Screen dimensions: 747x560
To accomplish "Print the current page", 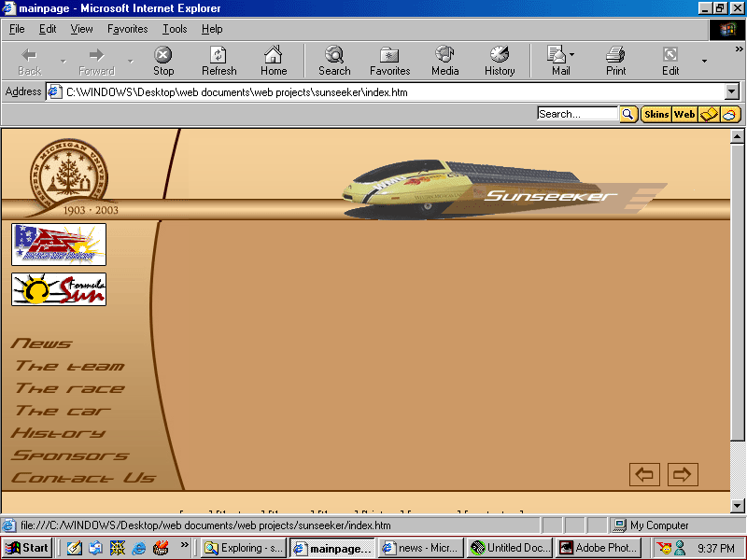I will [x=615, y=61].
